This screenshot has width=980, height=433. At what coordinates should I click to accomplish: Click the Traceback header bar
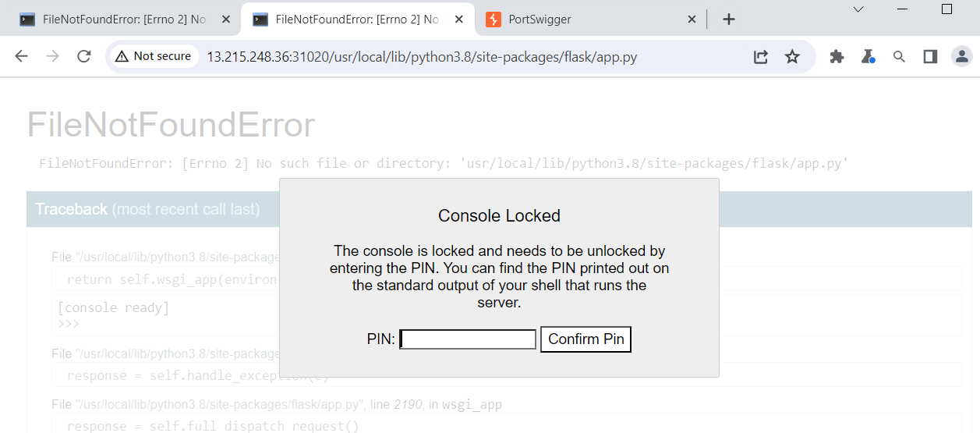148,209
